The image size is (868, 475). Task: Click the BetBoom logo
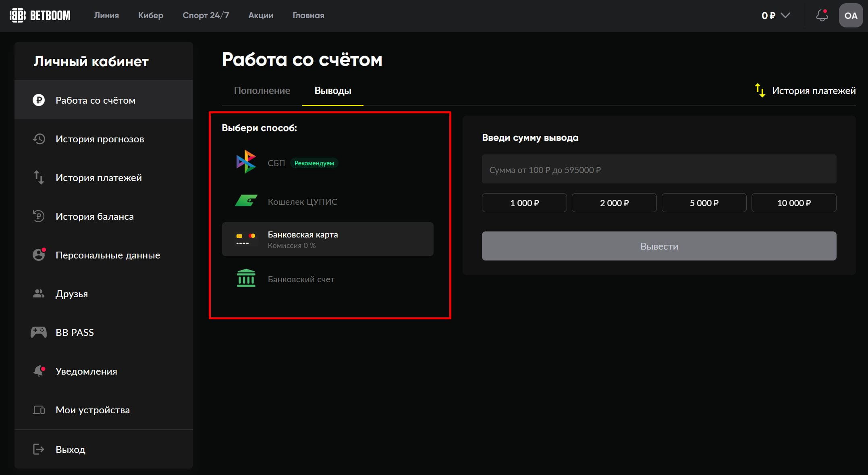40,15
